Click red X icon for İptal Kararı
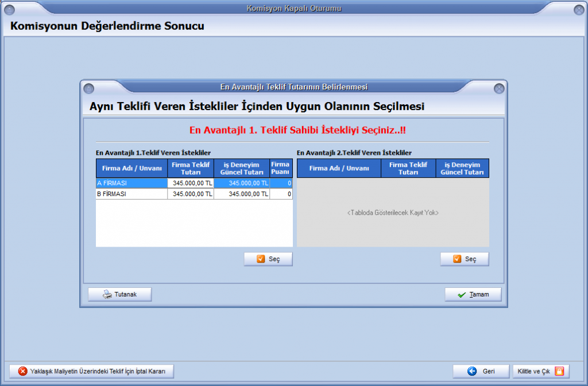The image size is (588, 386). 23,371
